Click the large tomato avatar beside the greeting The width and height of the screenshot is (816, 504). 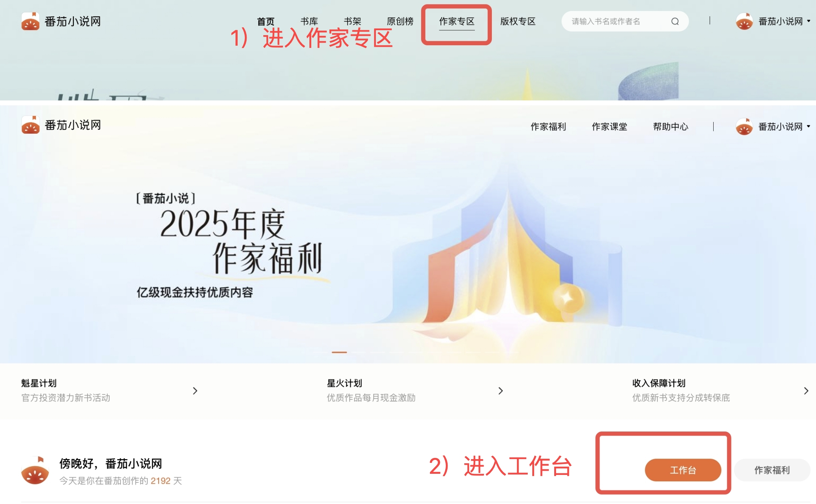35,471
